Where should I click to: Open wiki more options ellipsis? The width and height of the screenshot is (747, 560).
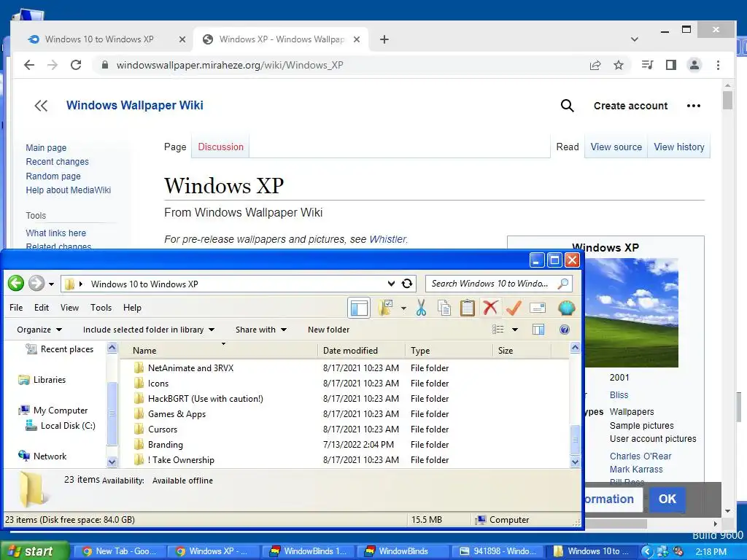click(x=694, y=106)
